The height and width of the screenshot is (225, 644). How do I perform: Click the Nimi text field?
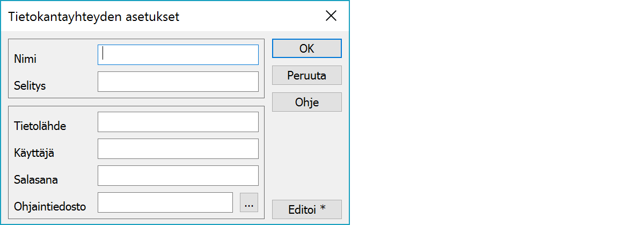coord(178,55)
